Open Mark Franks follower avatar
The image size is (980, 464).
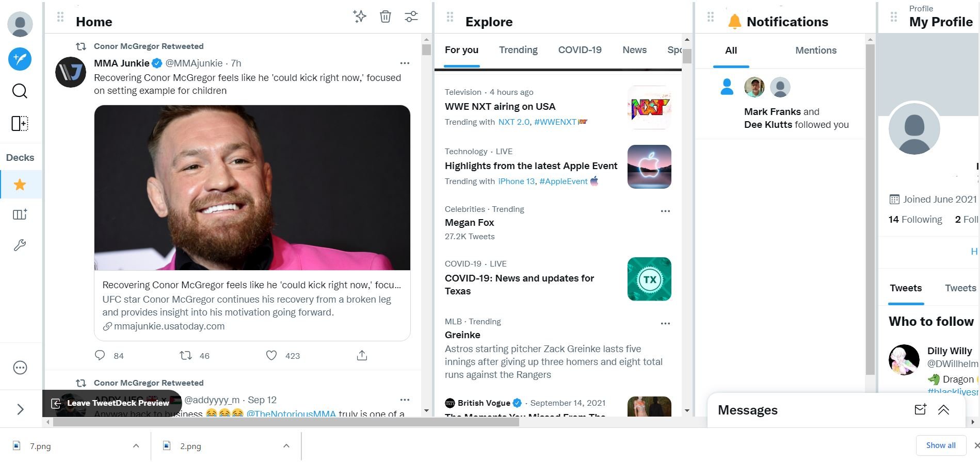coord(754,87)
